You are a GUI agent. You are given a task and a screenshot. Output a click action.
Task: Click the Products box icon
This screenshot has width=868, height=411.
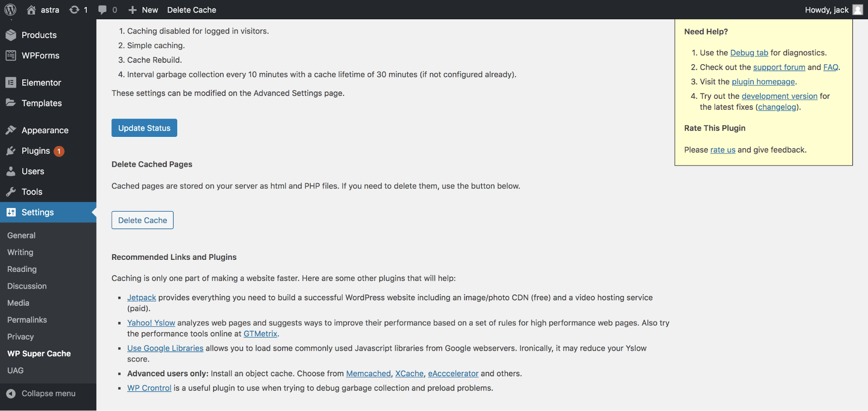point(11,35)
